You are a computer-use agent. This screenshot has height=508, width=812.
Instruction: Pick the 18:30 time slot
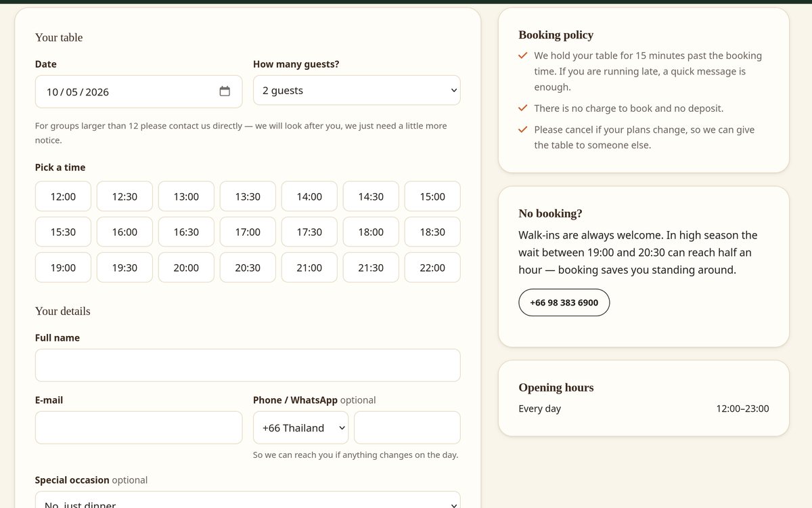tap(432, 232)
